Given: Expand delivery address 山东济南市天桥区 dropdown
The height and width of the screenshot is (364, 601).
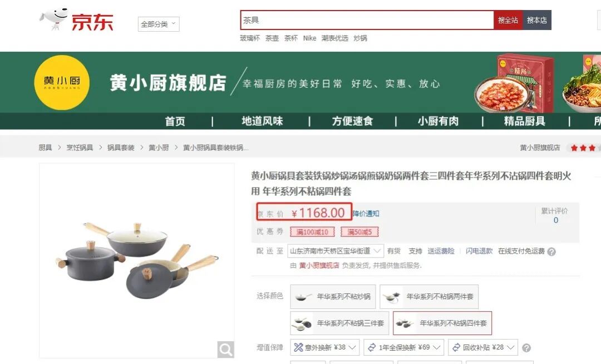Looking at the screenshot, I should point(336,251).
